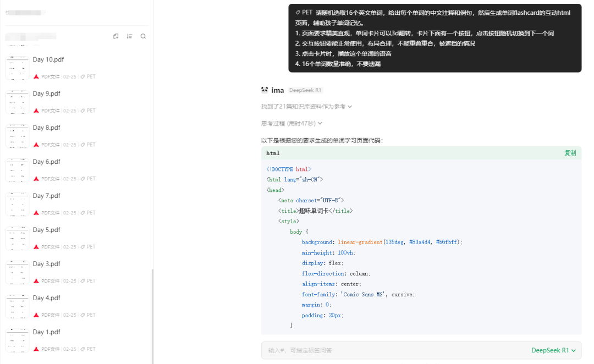Select the file name Day 5.pdf
This screenshot has width=594, height=364.
click(x=47, y=230)
